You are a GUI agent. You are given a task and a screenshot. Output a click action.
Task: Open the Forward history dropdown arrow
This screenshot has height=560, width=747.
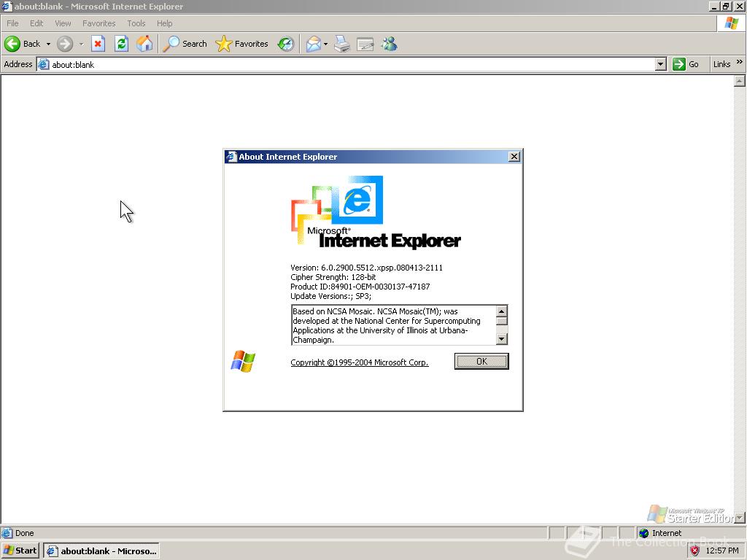(82, 44)
